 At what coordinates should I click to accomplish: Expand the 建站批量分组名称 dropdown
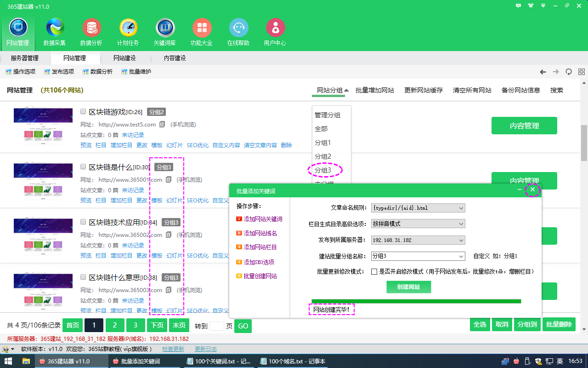click(418, 256)
